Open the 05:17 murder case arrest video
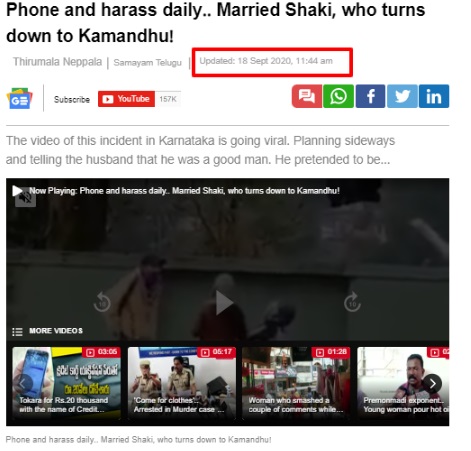The height and width of the screenshot is (451, 471). coord(182,383)
